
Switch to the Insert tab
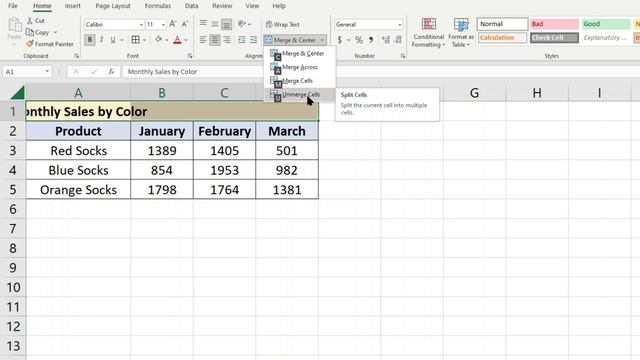pyautogui.click(x=73, y=6)
